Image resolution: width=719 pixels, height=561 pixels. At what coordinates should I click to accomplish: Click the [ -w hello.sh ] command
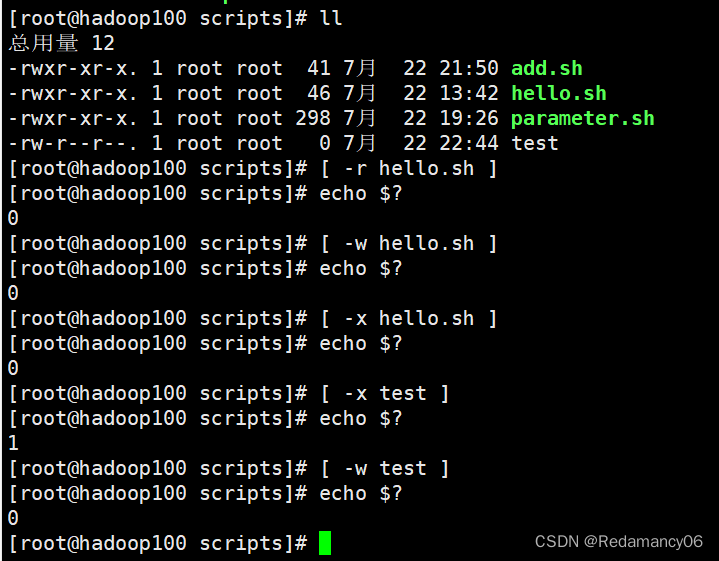(408, 243)
